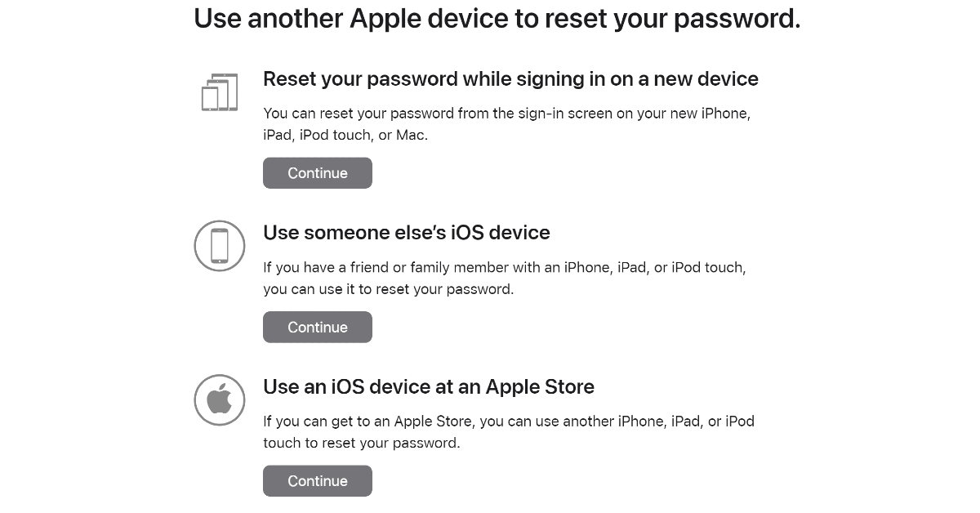Screen dimensions: 980x513
Task: Select 'Use an iOS device at an Apple Store' heading
Action: coord(428,386)
